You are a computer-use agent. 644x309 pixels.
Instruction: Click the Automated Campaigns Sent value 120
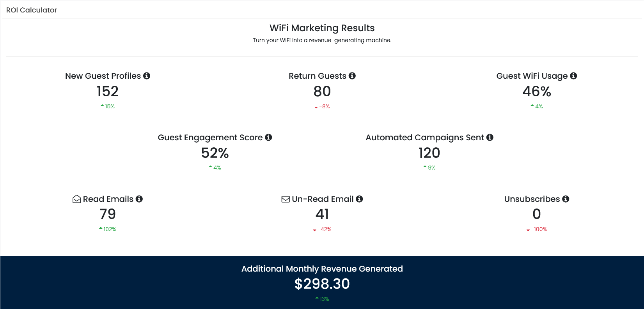(x=429, y=153)
